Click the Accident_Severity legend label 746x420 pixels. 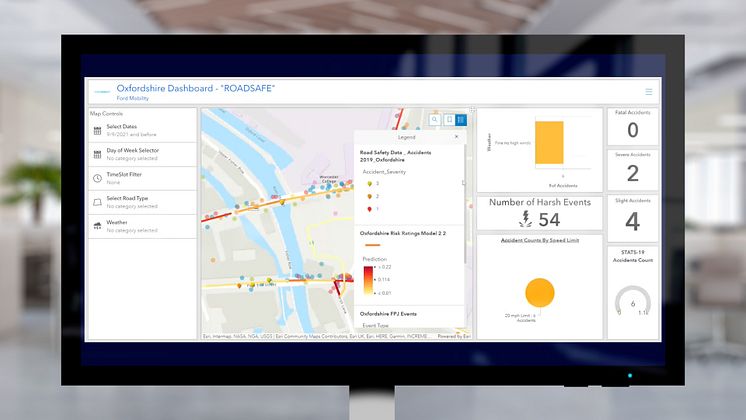coord(384,172)
